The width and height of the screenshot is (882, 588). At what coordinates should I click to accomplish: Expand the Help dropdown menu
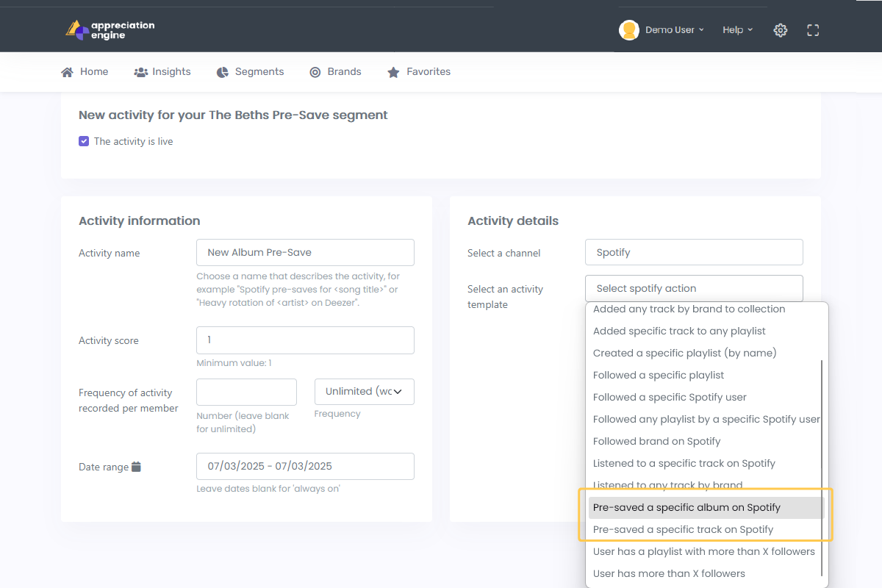pos(738,30)
